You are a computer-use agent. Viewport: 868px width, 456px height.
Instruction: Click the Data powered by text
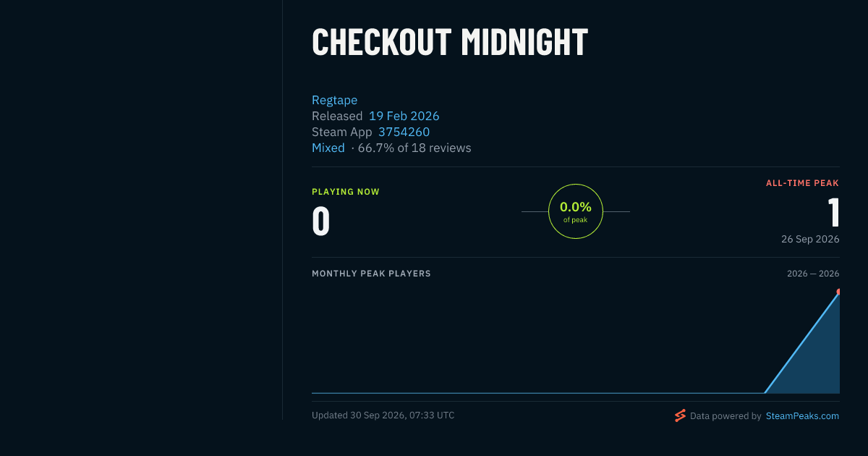726,416
